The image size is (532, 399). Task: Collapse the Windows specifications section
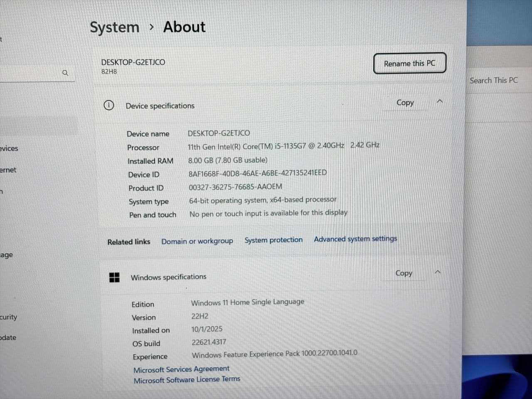coord(437,272)
